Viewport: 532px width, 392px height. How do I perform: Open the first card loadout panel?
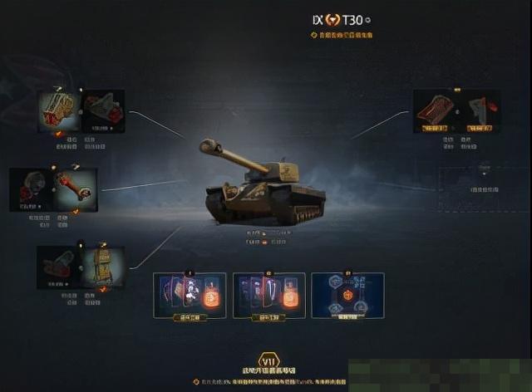(190, 296)
